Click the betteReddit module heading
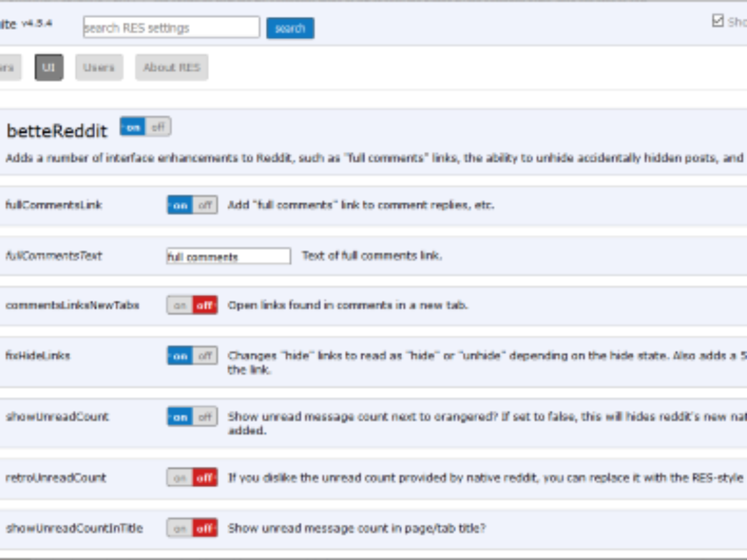 [x=57, y=131]
